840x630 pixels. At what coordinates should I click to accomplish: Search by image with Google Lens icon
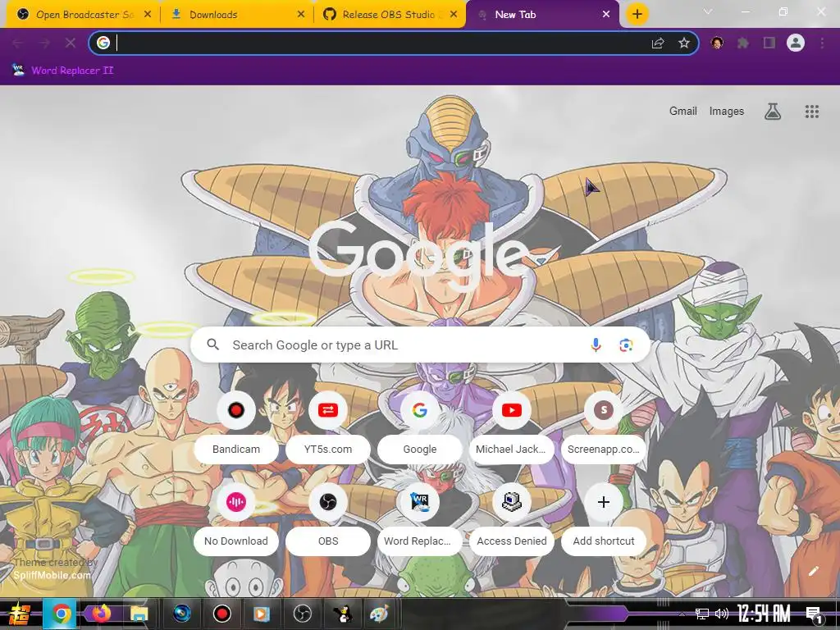click(x=626, y=345)
